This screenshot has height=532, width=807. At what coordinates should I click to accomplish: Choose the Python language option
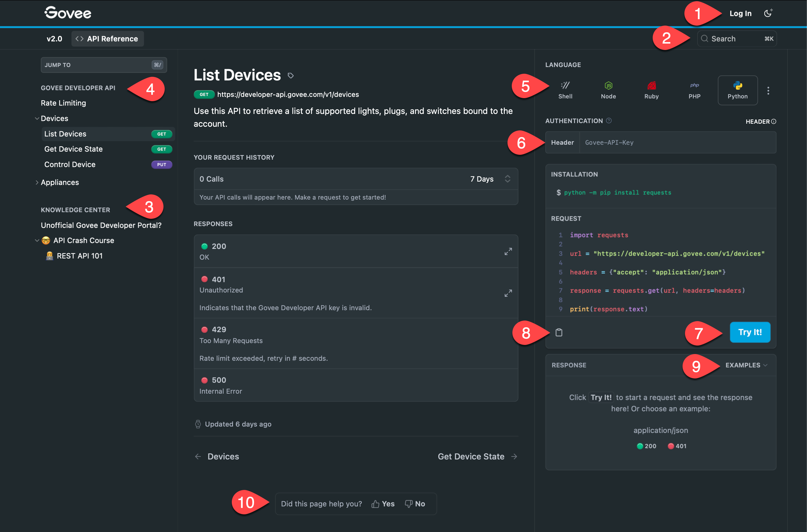click(737, 90)
